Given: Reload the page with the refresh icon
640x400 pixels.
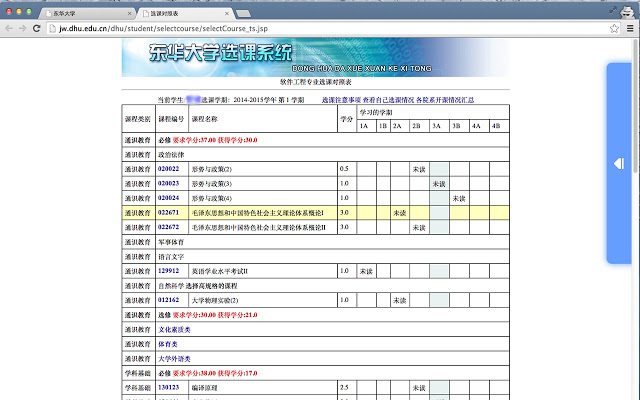Looking at the screenshot, I should point(36,28).
